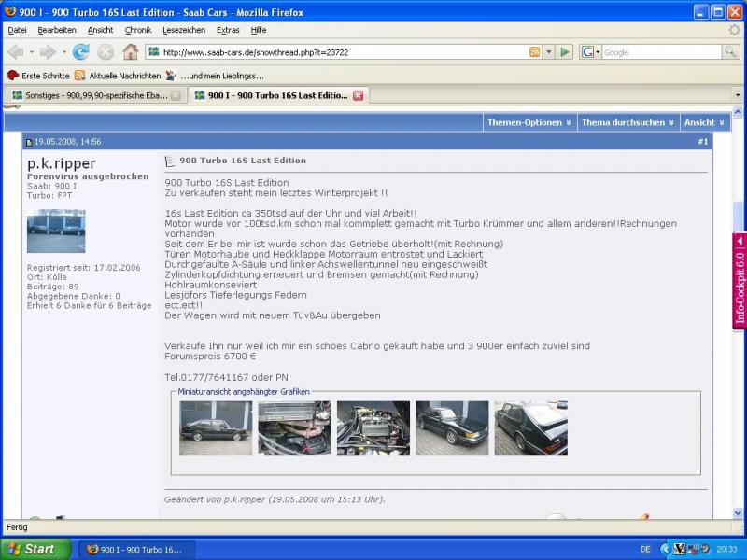
Task: Open p.k.ripper user profile
Action: point(62,163)
